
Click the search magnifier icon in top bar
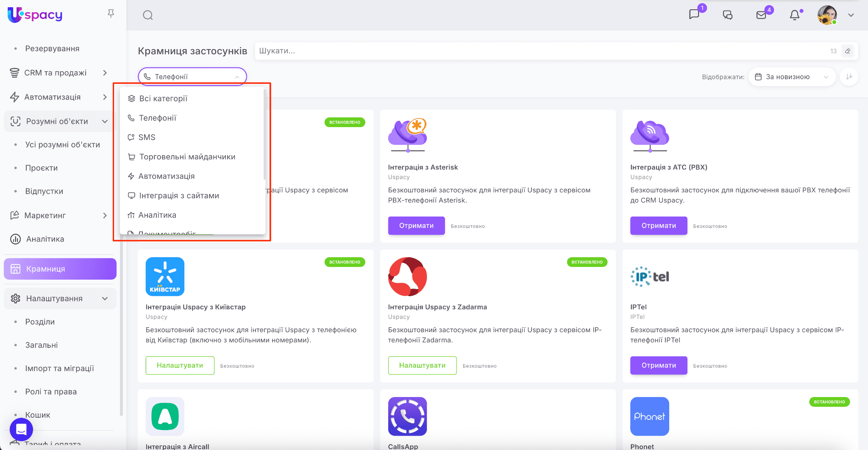point(147,15)
